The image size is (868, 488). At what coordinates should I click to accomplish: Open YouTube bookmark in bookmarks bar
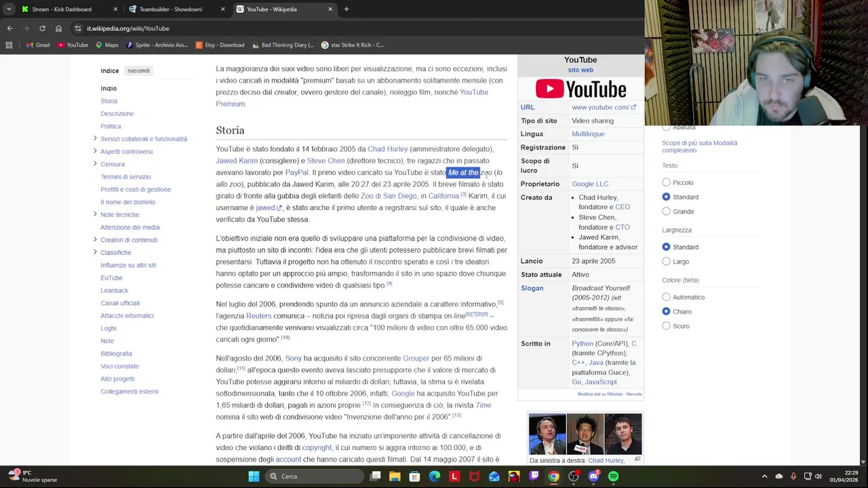(73, 45)
